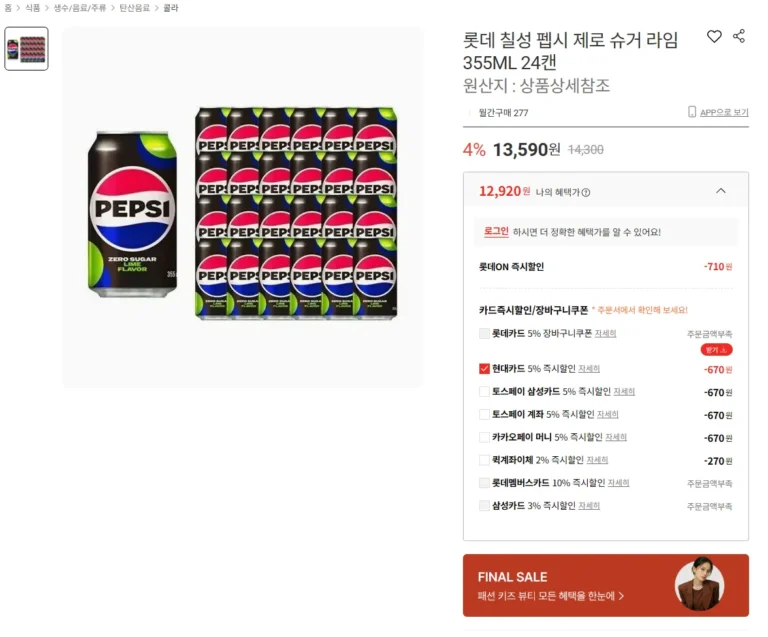Add product to wishlist with heart icon
Viewport: 768px width, 637px height.
[x=714, y=37]
